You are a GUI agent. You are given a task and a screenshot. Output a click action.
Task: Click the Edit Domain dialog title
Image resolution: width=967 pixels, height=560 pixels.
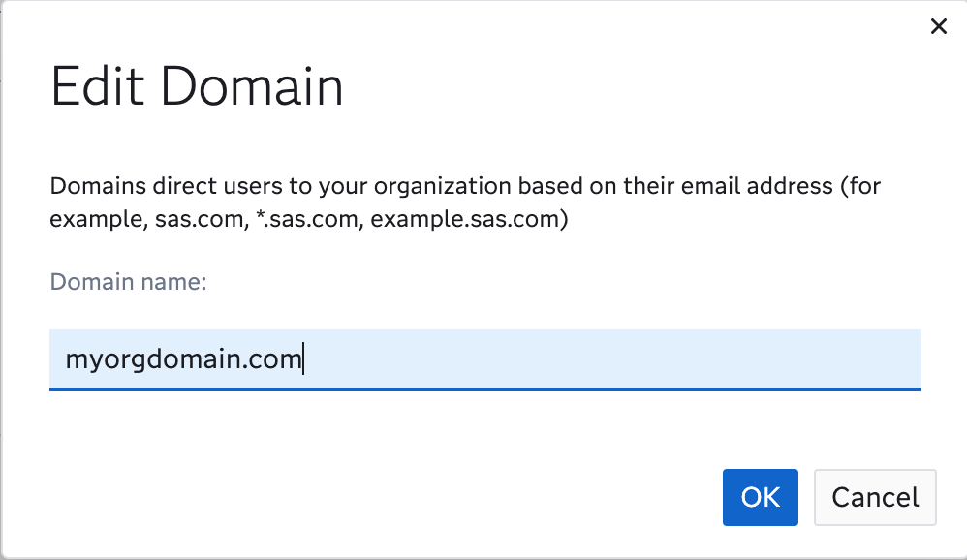(198, 87)
